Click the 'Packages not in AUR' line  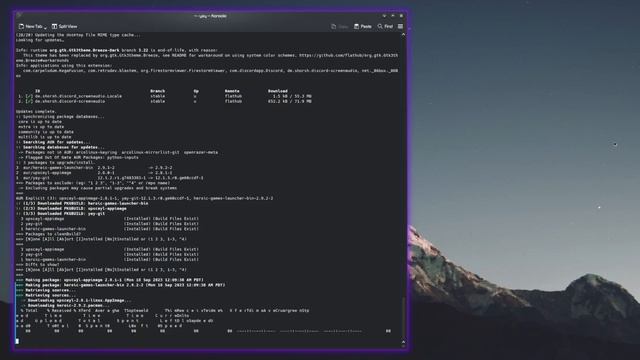(117, 152)
